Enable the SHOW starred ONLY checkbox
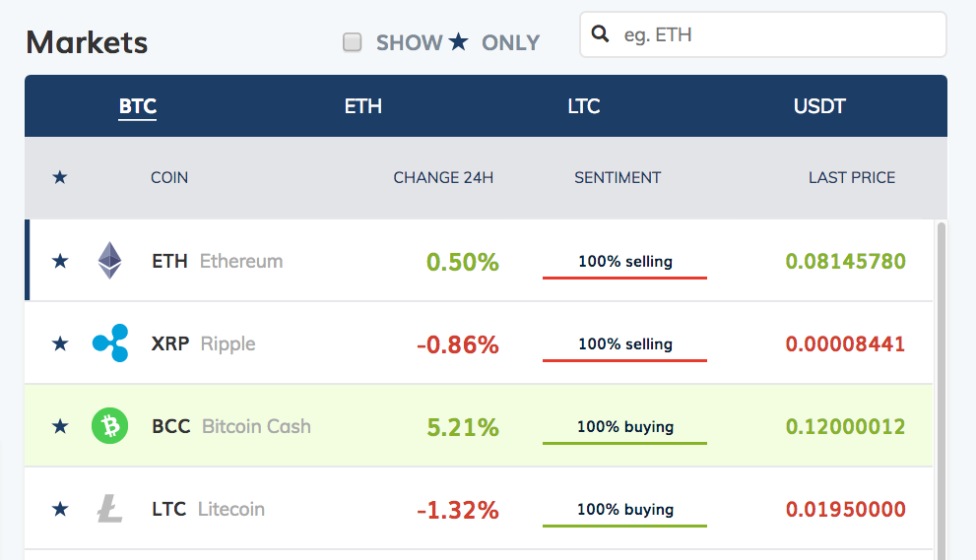 [x=353, y=42]
